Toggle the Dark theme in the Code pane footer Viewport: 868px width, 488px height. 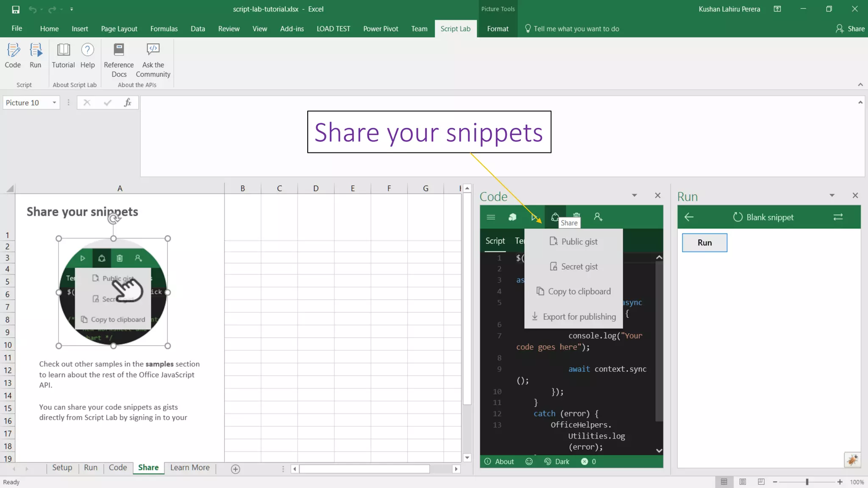coord(557,461)
